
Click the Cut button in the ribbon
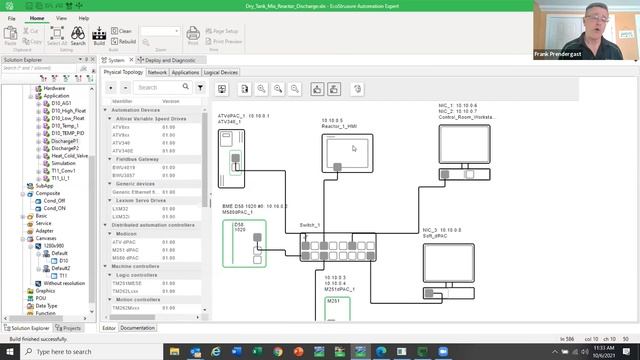coord(31,31)
